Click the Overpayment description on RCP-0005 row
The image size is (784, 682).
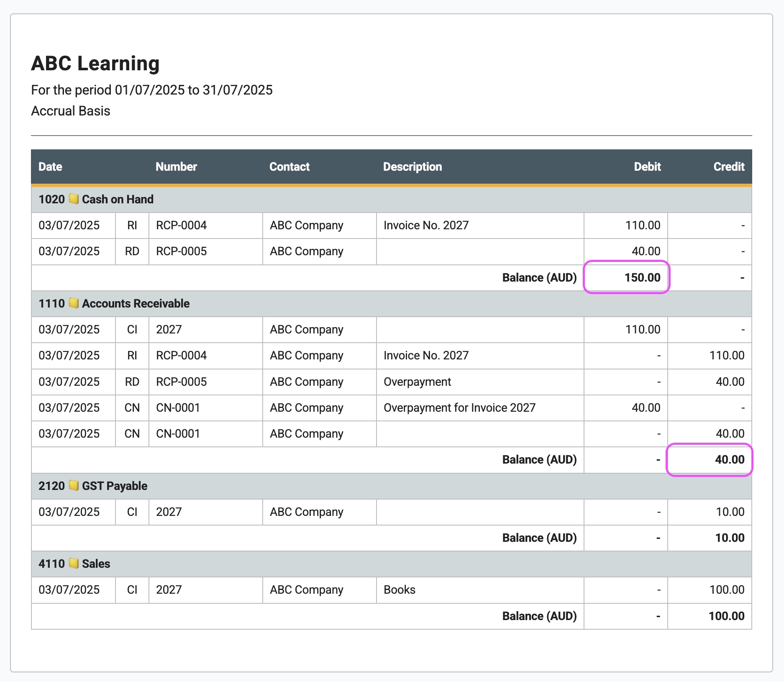[417, 382]
